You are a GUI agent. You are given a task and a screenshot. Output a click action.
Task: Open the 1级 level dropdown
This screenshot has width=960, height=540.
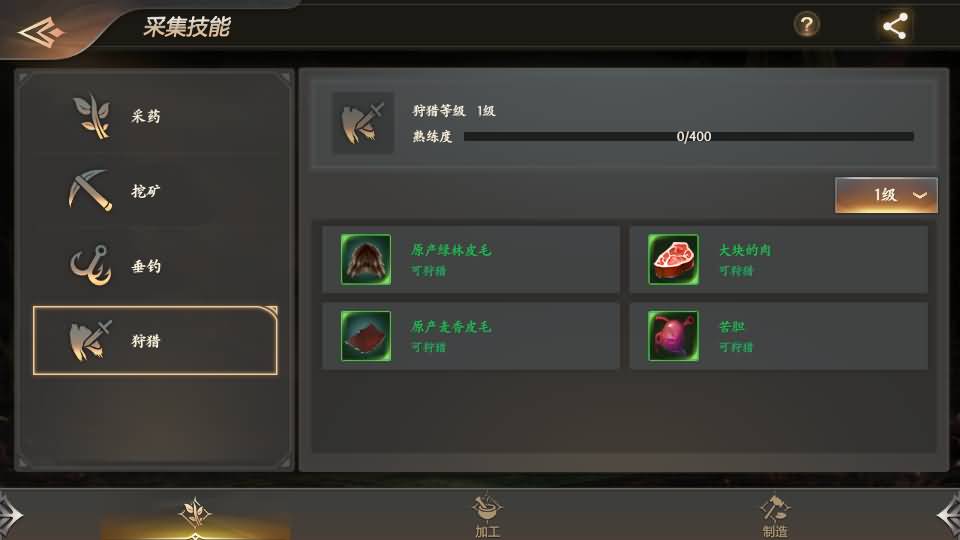coord(886,195)
